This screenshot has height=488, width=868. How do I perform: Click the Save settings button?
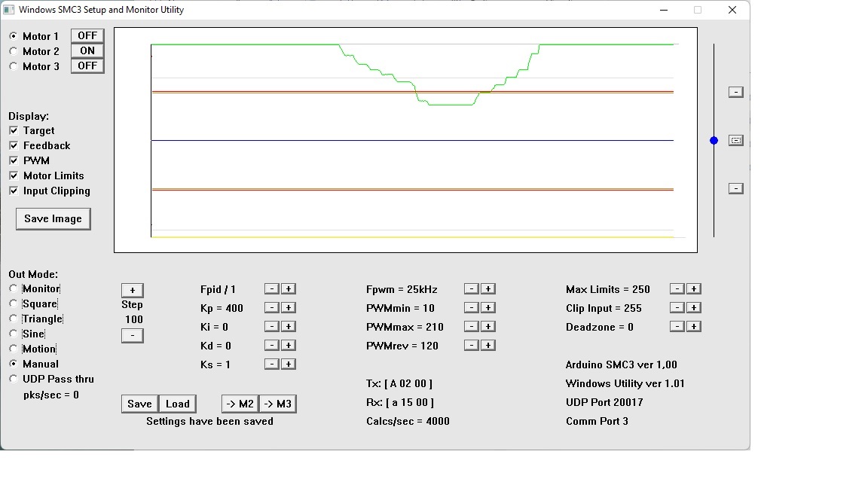coord(140,404)
